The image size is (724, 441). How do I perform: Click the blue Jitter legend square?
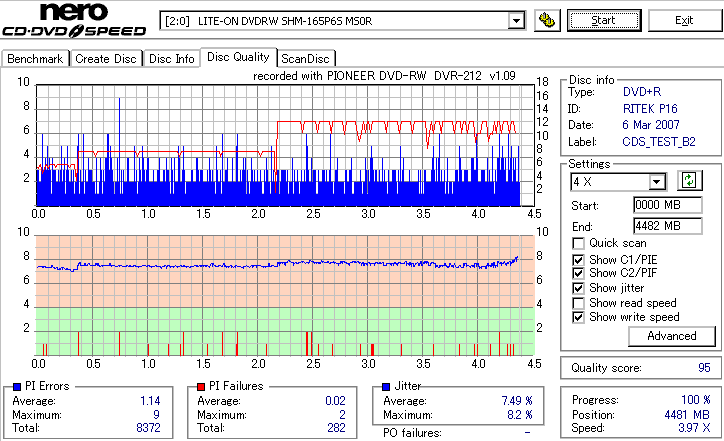(386, 387)
